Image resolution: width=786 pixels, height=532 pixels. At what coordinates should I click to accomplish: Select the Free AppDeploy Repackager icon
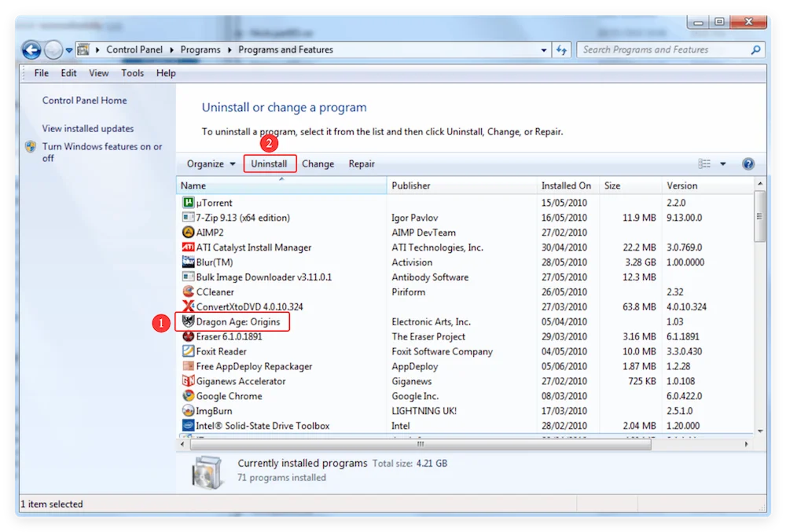188,365
